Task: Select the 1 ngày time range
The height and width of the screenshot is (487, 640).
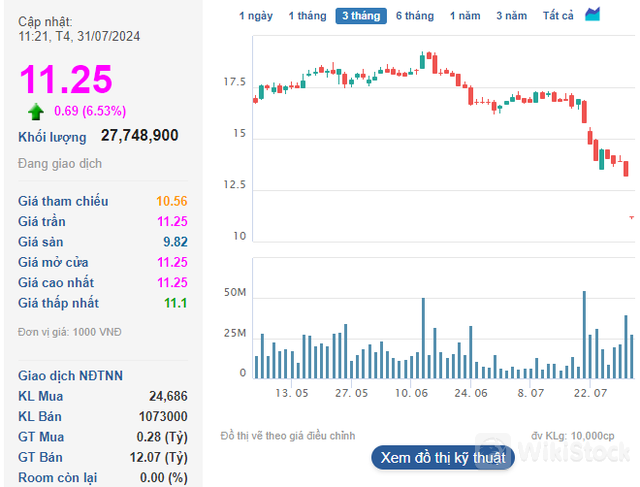Action: click(x=255, y=16)
